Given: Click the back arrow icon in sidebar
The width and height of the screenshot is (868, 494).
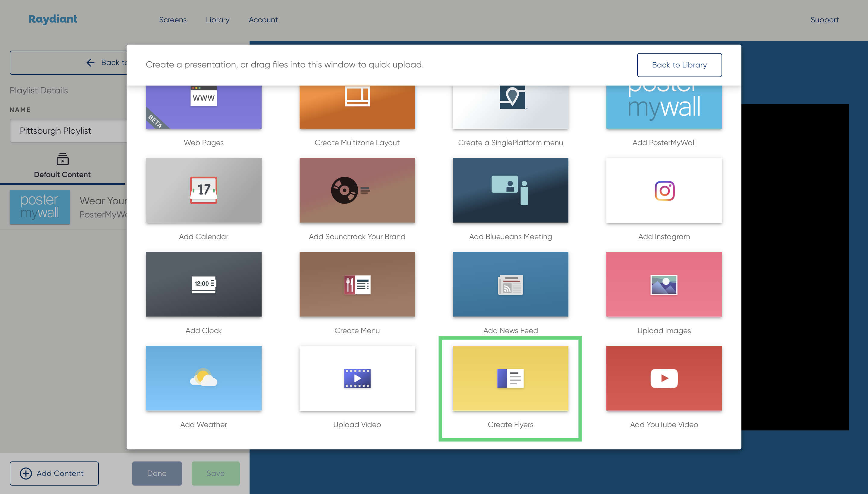Looking at the screenshot, I should coord(90,62).
